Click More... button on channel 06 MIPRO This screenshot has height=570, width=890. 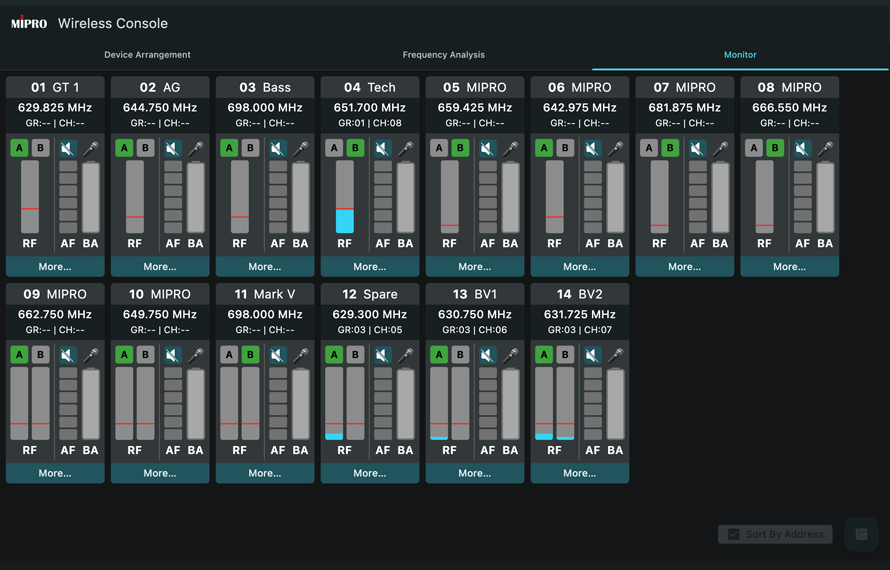[580, 266]
